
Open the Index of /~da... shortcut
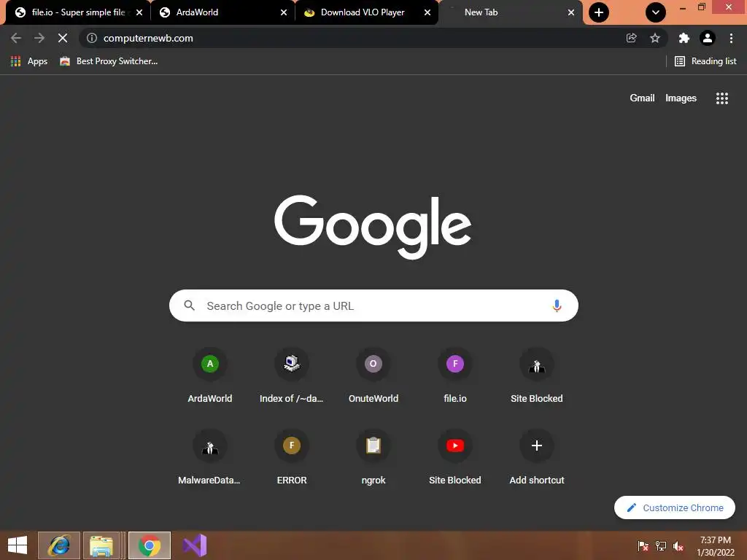(x=292, y=376)
